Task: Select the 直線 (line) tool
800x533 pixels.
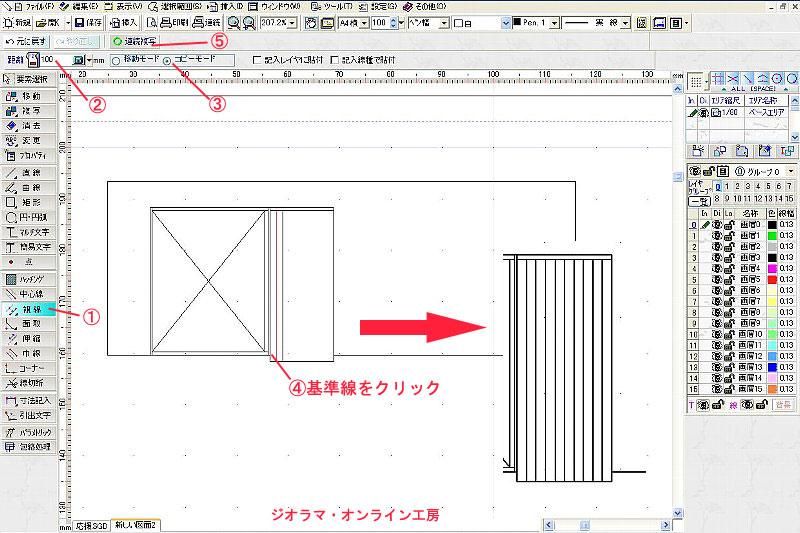Action: coord(30,173)
